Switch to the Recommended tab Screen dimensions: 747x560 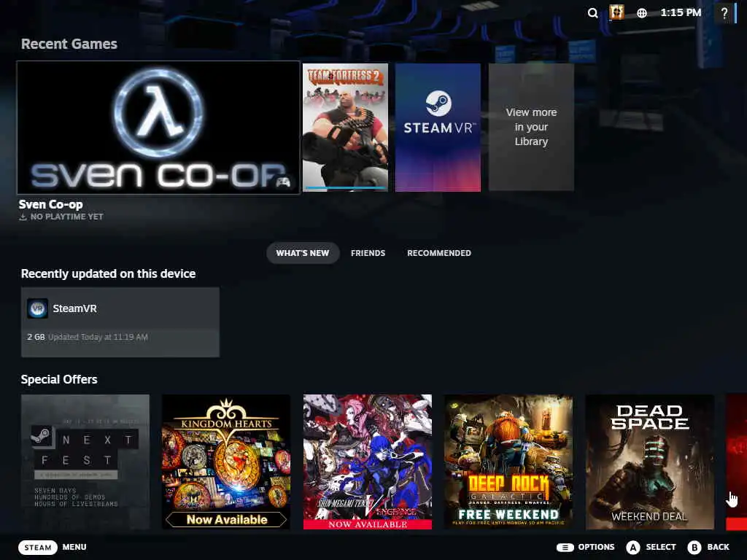tap(438, 253)
